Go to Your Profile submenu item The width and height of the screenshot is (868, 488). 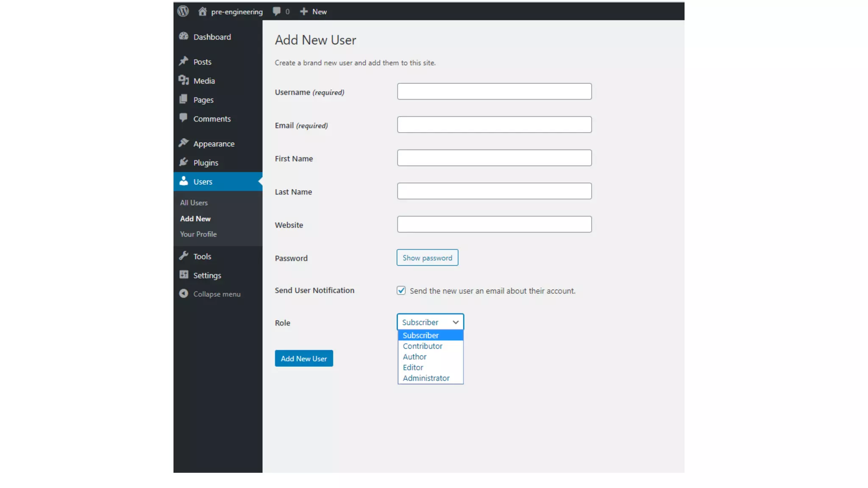[198, 234]
